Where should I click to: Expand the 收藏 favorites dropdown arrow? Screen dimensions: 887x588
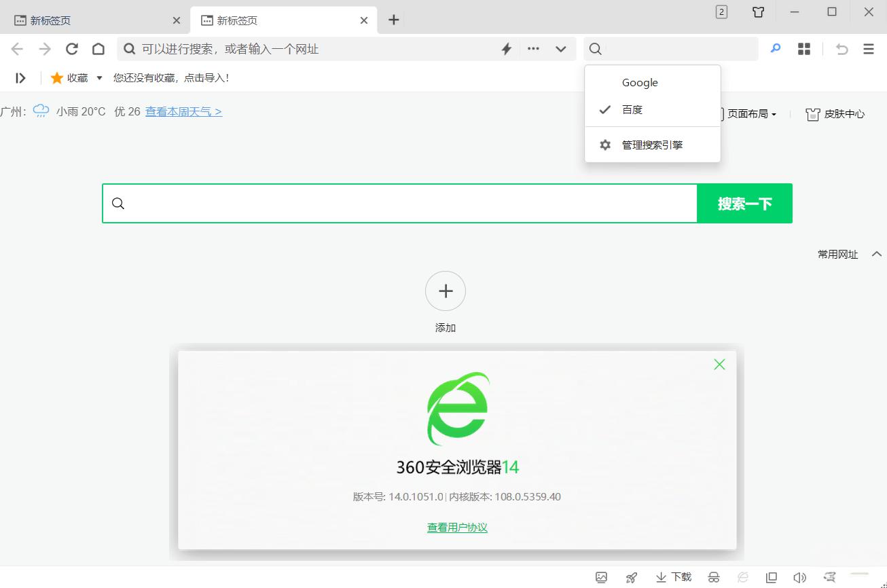pos(98,77)
